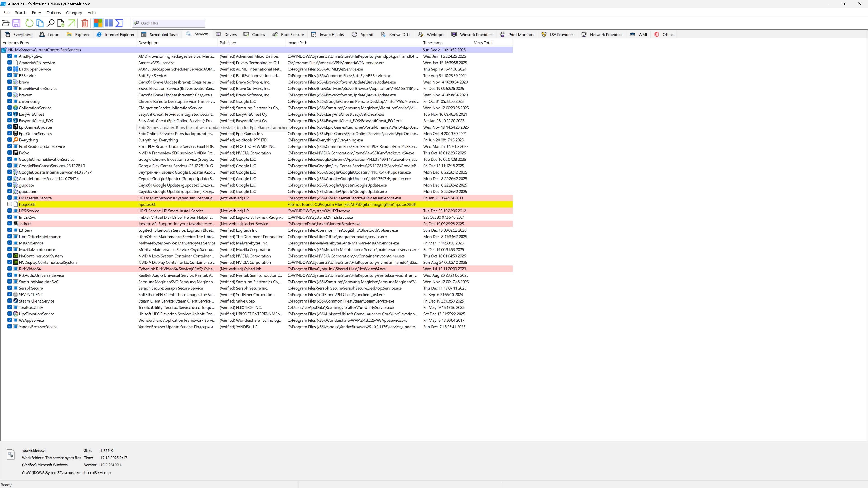
Task: Uncheck the Jackett service checkbox
Action: [10, 224]
